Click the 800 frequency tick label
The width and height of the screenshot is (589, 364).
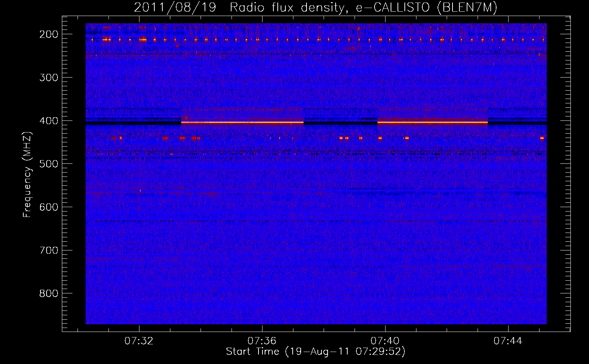point(49,293)
